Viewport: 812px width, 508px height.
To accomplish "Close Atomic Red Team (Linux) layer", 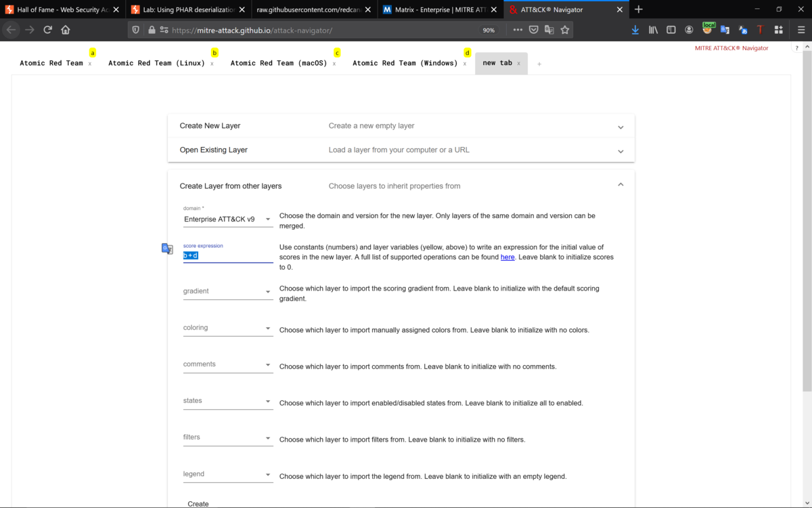I will 212,64.
